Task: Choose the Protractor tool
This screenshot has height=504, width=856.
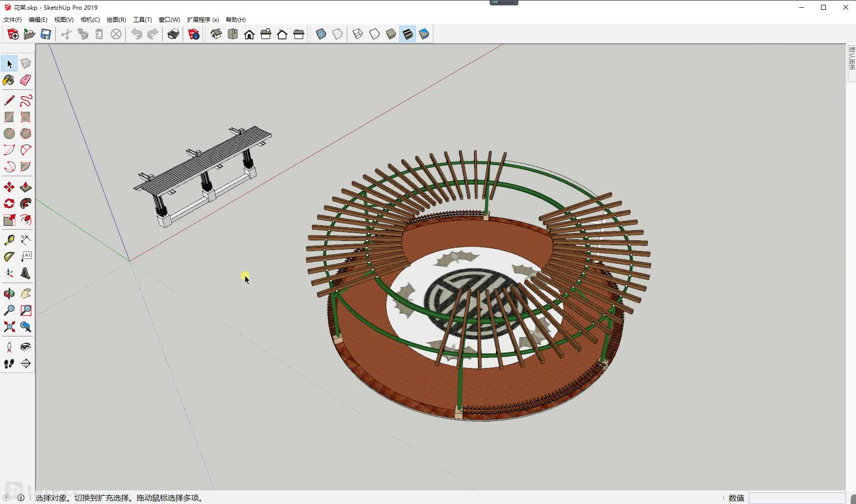Action: [9, 257]
